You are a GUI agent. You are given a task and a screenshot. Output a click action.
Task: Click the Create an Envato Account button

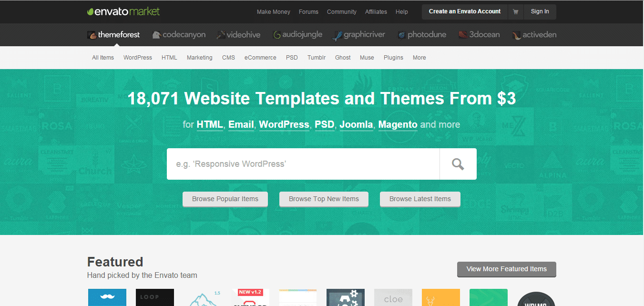tap(464, 11)
